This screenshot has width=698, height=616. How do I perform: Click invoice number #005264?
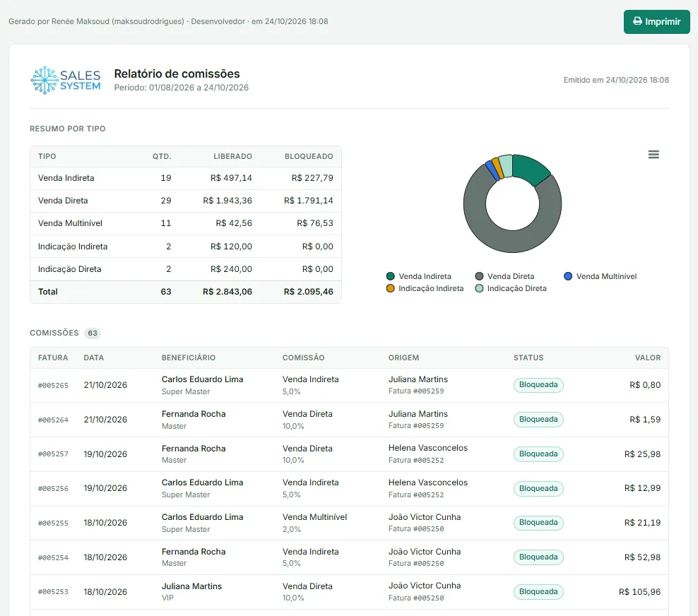(x=54, y=420)
